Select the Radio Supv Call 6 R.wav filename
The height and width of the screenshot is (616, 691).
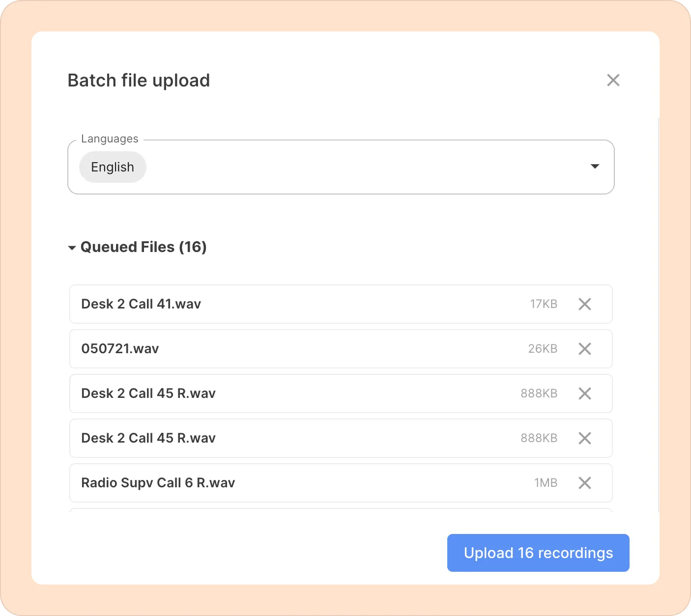[158, 483]
